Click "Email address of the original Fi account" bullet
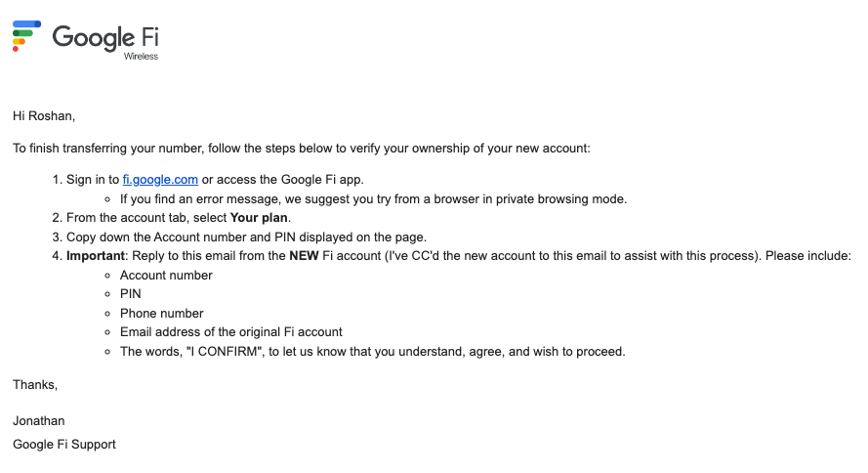Viewport: 868px width, 473px height. coord(230,332)
